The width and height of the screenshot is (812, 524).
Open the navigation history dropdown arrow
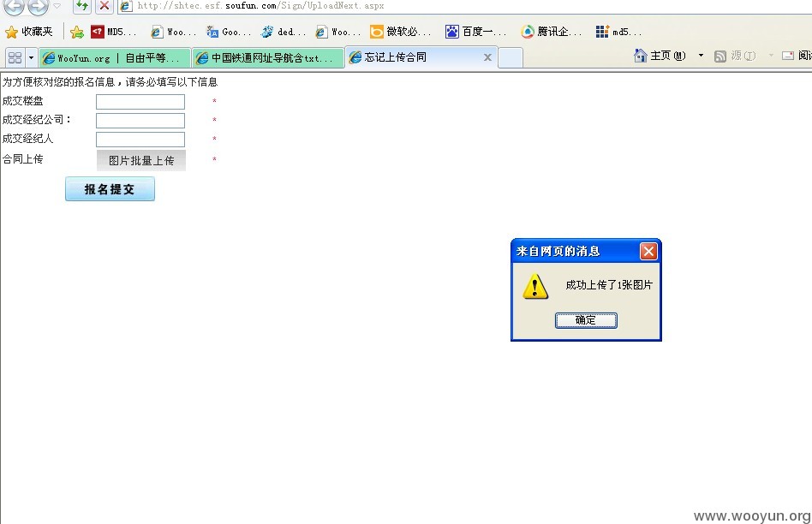point(57,6)
